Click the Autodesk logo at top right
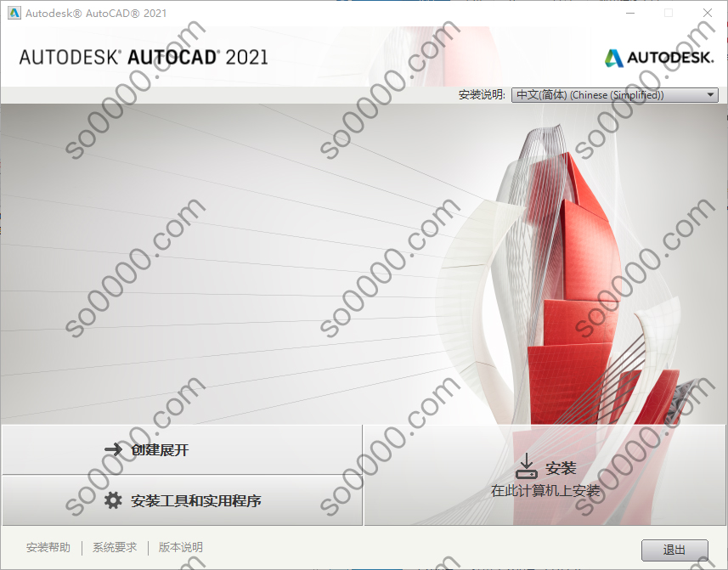 tap(659, 58)
